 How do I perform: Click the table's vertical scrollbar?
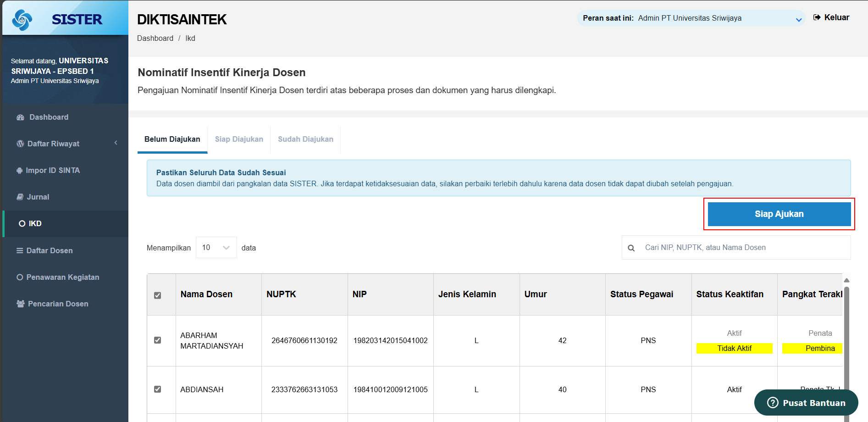[846, 339]
